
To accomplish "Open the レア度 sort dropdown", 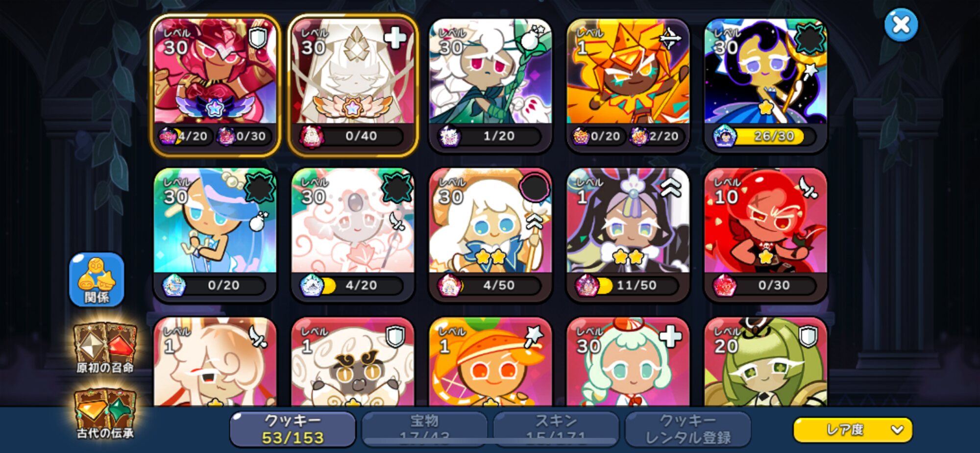I will (853, 430).
